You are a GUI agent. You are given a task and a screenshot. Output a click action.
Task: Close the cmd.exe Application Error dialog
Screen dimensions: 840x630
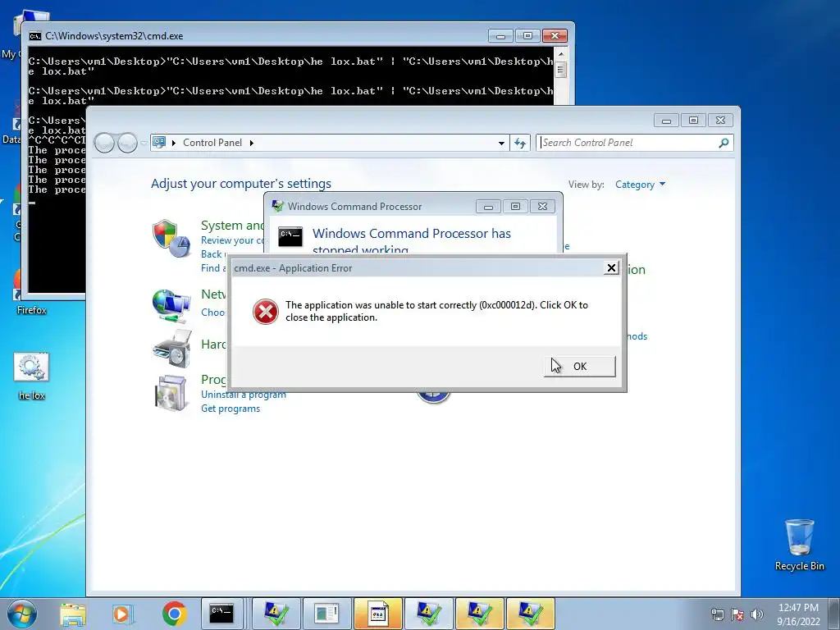(611, 268)
